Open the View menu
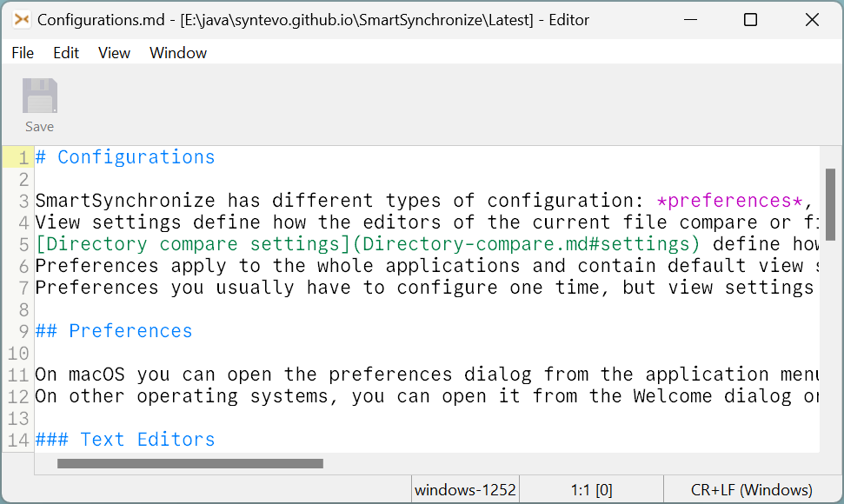 click(114, 53)
